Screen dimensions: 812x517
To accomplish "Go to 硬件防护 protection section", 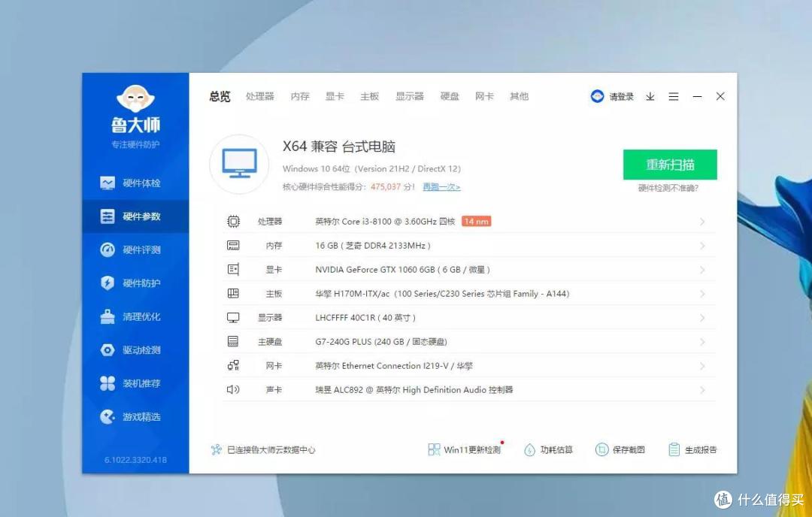I will pos(135,283).
